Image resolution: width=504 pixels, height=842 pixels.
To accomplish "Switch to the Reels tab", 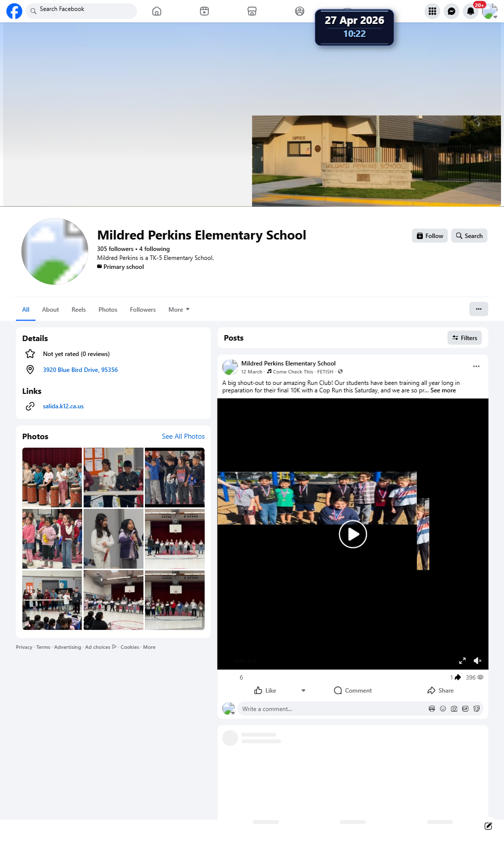I will (x=79, y=310).
